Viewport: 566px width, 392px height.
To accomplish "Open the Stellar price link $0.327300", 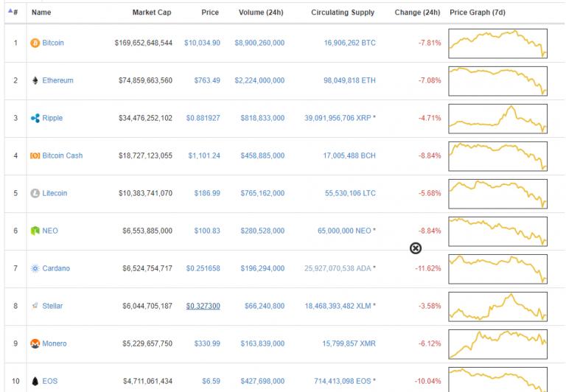I will [x=203, y=306].
